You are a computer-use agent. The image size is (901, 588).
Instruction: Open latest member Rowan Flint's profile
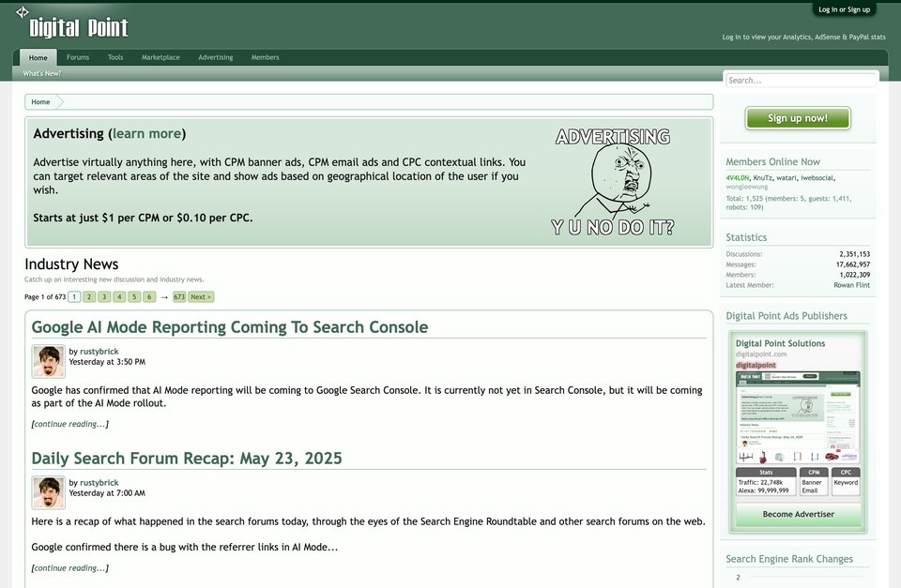coord(851,285)
